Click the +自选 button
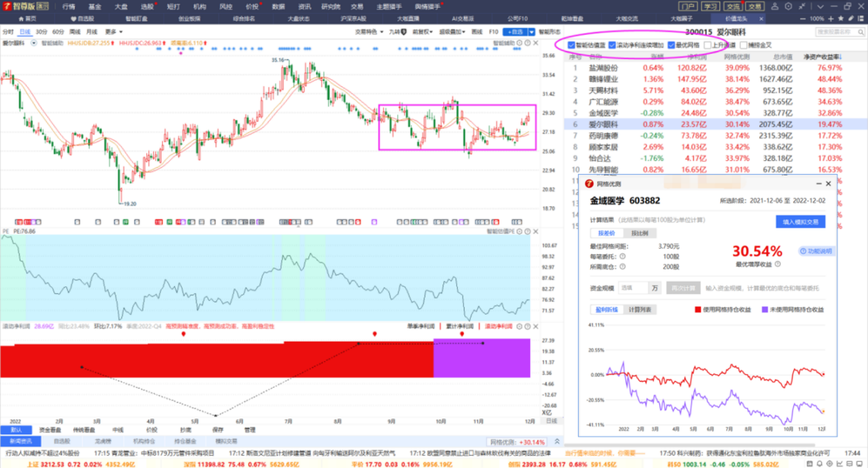This screenshot has height=468, width=868. 515,32
